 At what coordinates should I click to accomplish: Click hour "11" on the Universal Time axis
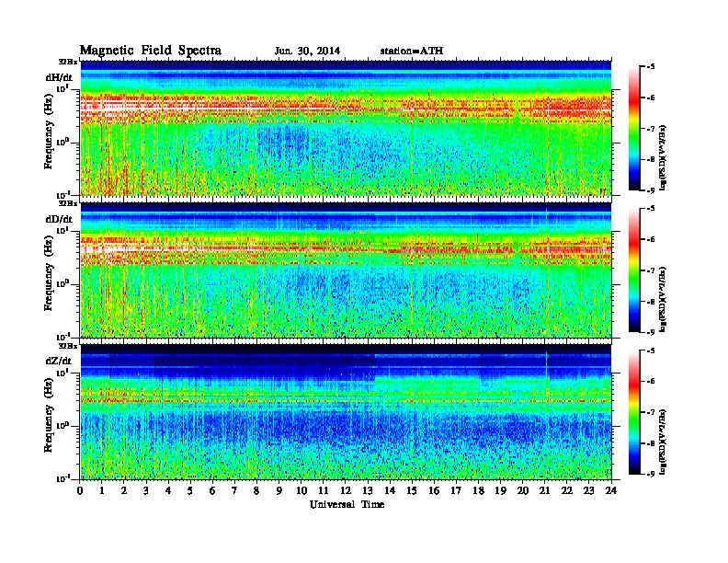[324, 491]
